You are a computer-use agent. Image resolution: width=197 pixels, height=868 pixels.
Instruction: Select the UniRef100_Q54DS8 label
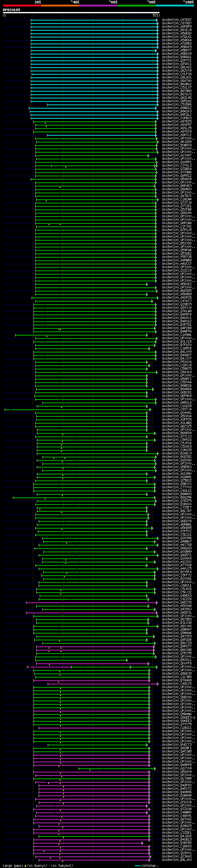coord(177,179)
